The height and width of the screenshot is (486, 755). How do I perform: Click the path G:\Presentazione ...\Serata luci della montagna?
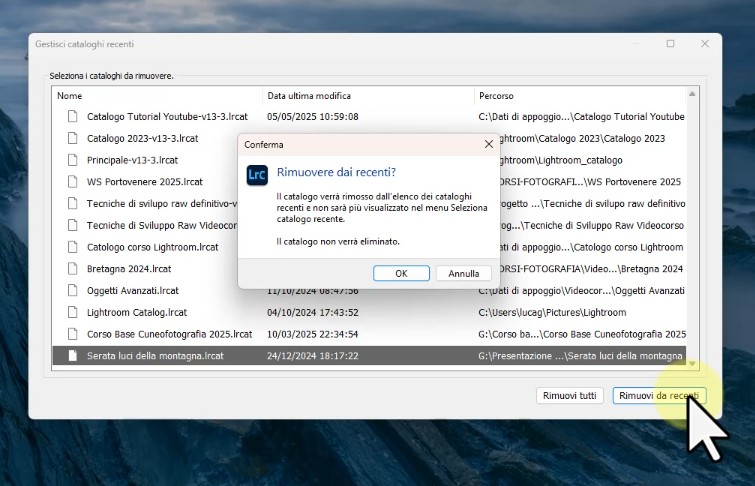580,355
